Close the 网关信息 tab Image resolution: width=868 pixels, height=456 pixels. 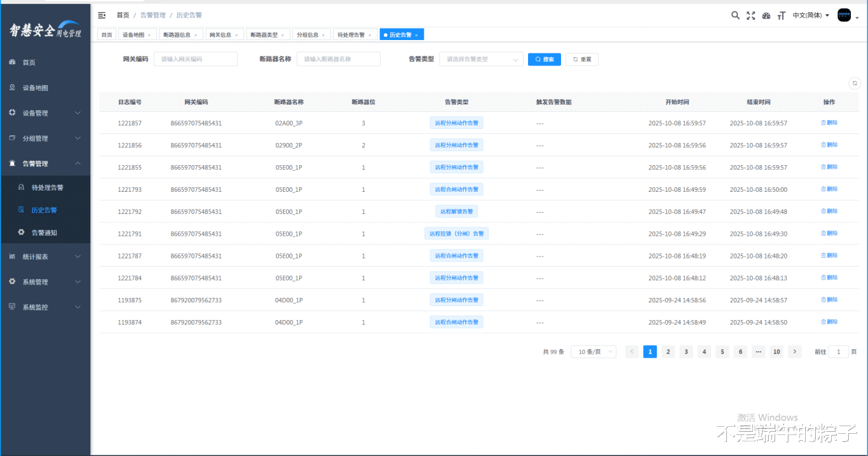pyautogui.click(x=236, y=35)
